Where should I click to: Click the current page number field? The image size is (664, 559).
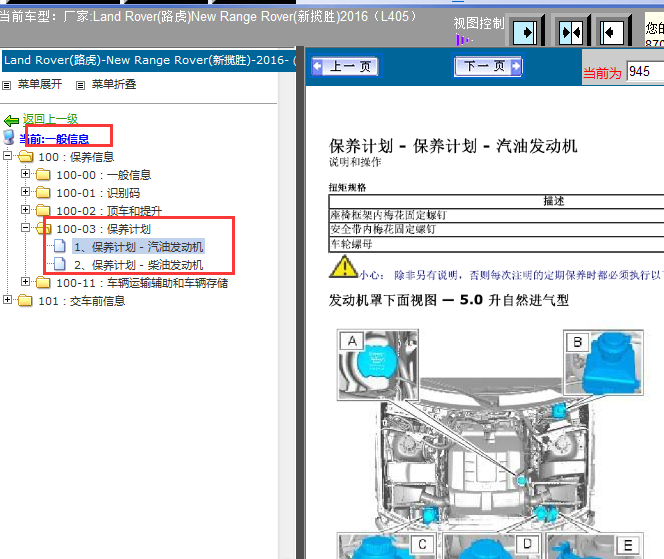point(645,71)
